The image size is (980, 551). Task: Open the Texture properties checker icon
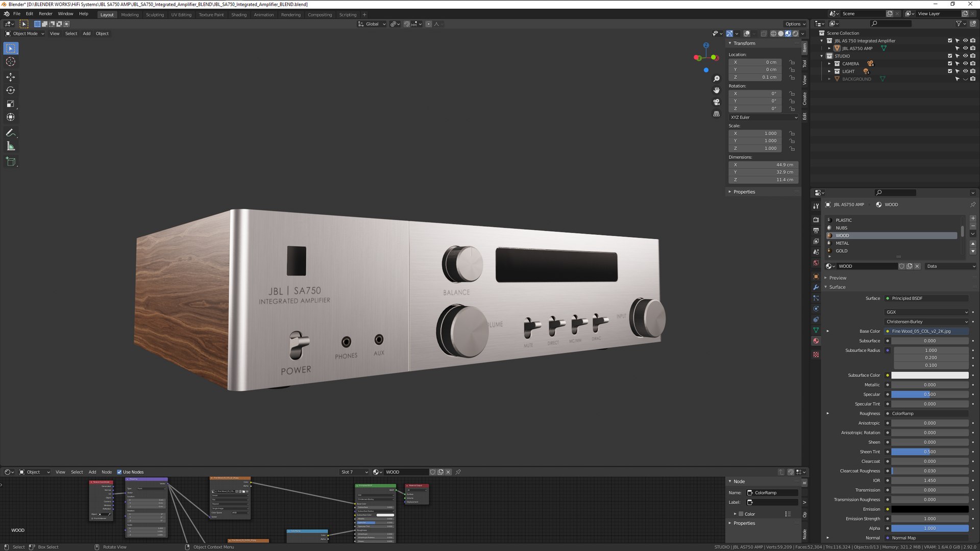[816, 354]
